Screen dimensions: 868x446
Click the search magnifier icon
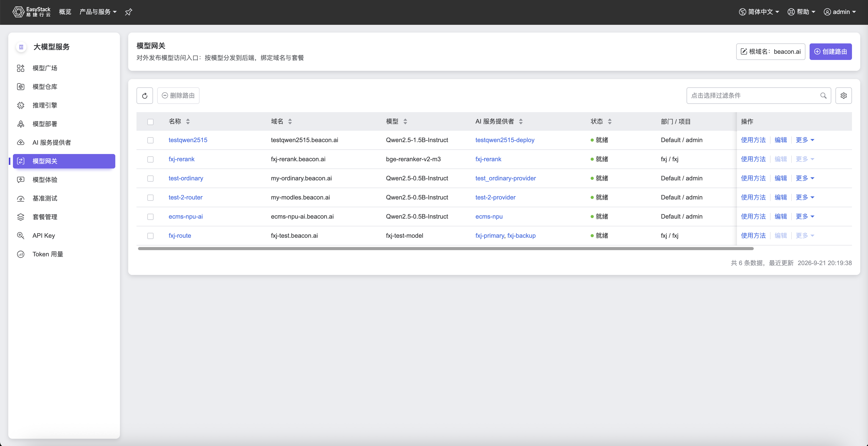(x=823, y=96)
